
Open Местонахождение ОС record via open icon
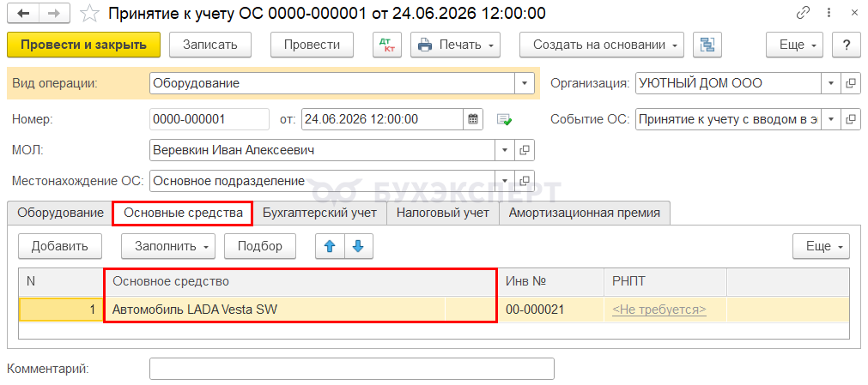525,180
